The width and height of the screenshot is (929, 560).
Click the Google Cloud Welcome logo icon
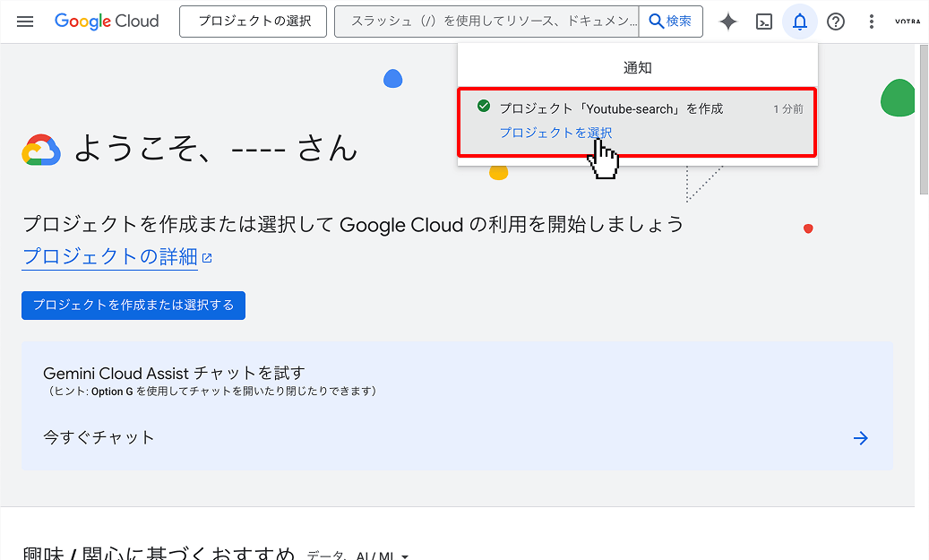[41, 150]
